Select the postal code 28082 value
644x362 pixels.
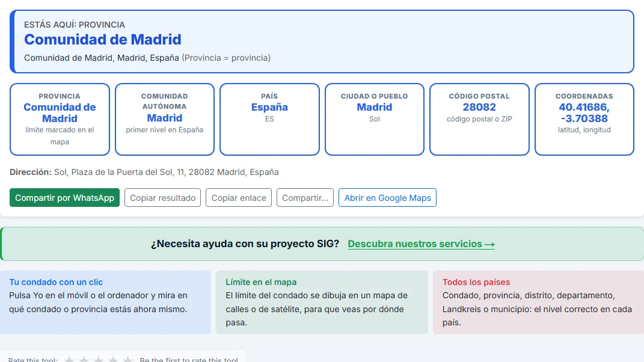point(479,107)
